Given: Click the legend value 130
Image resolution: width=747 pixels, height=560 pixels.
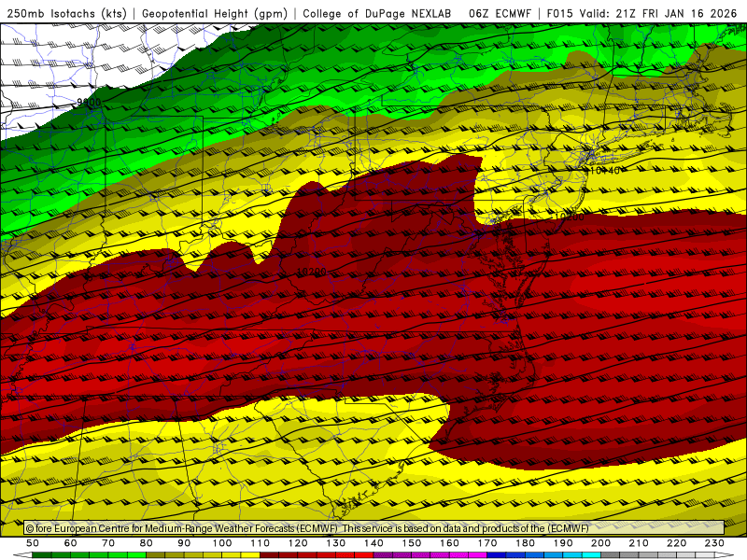Looking at the screenshot, I should point(336,543).
